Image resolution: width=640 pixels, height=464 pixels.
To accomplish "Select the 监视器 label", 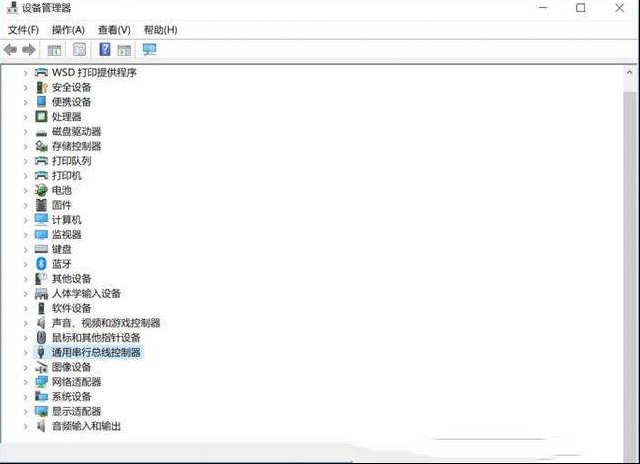I will click(67, 235).
